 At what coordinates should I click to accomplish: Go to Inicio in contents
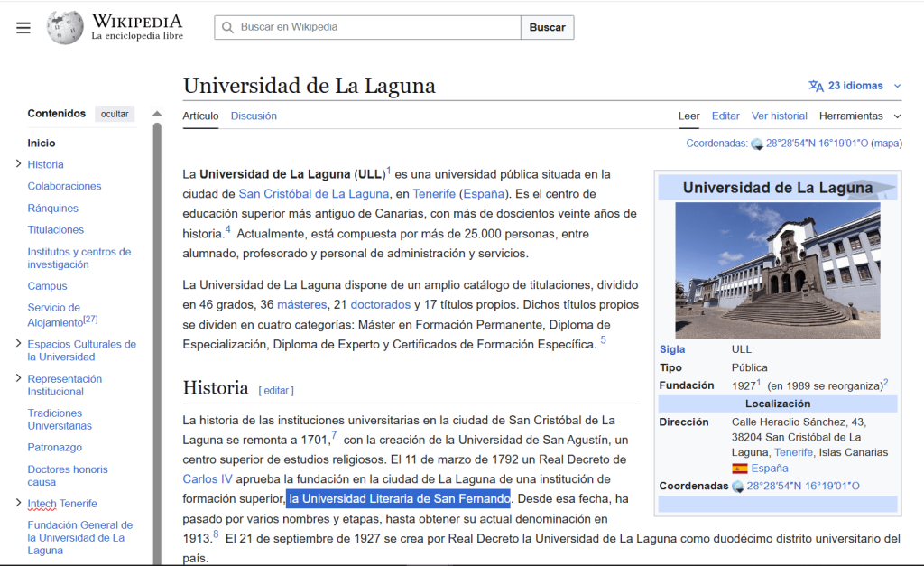[x=42, y=144]
